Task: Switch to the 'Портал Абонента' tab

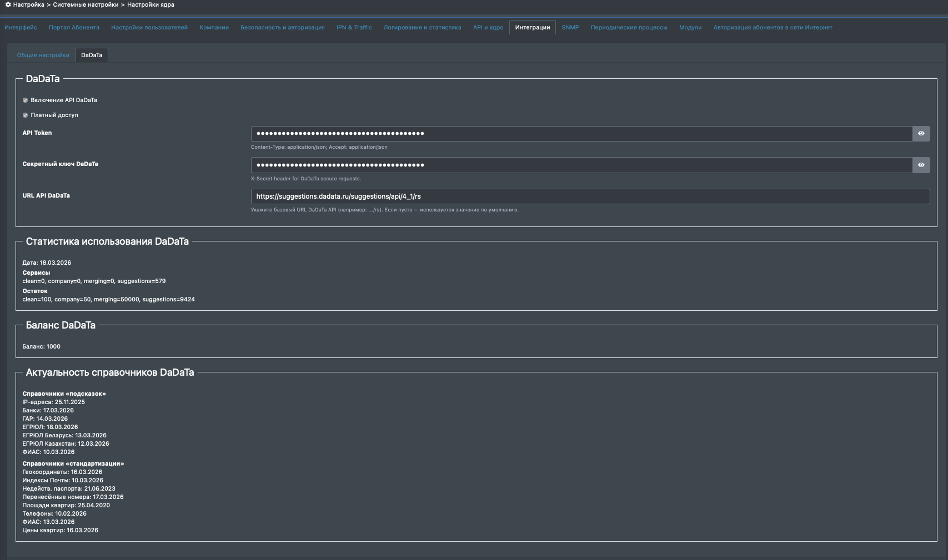Action: click(x=74, y=27)
